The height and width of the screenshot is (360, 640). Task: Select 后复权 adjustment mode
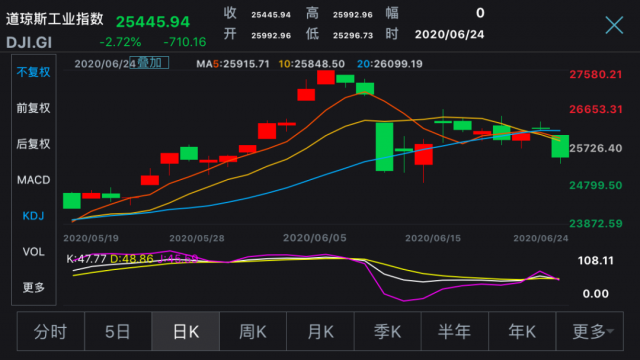click(x=33, y=144)
